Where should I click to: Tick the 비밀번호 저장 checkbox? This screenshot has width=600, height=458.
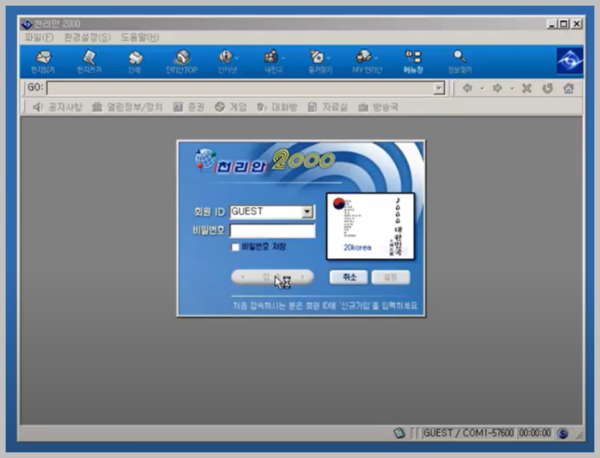(x=235, y=247)
